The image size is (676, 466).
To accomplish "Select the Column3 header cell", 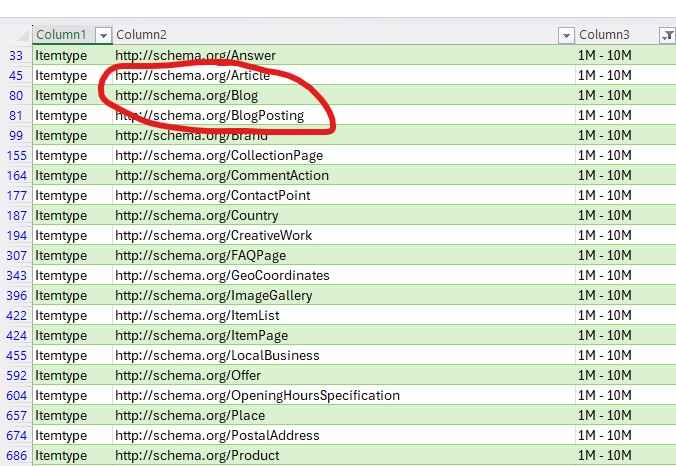I will coord(626,34).
